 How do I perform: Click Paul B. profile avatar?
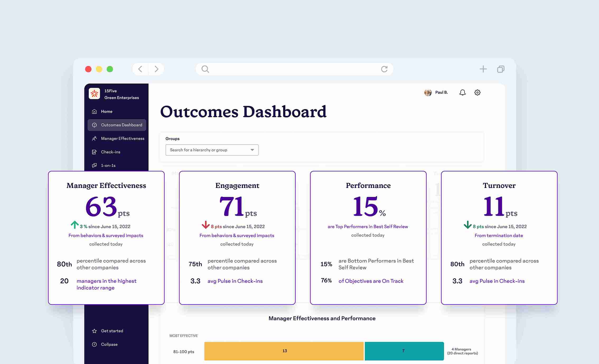(x=428, y=92)
